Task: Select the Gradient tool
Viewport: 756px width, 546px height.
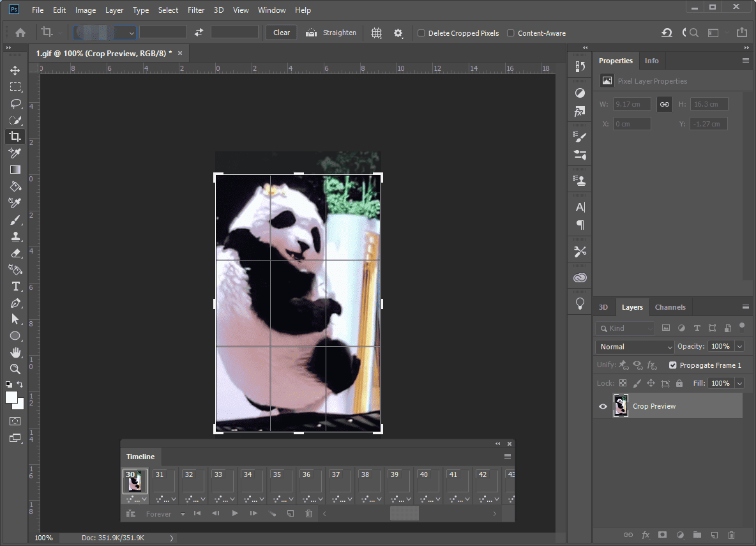Action: point(15,170)
